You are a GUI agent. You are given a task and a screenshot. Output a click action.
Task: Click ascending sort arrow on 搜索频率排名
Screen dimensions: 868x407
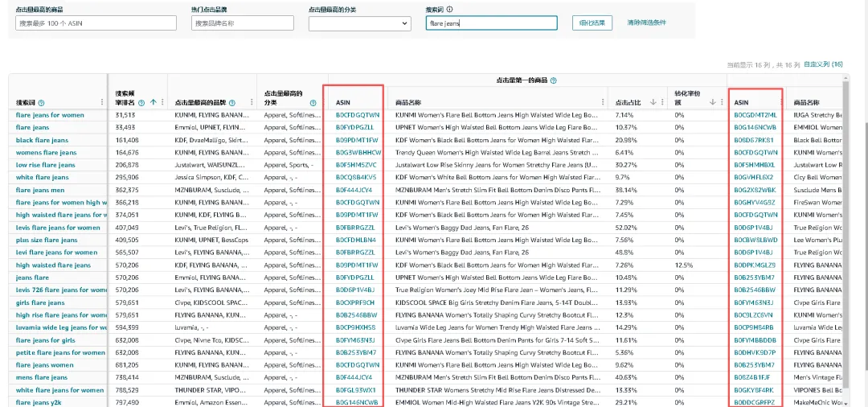(154, 102)
